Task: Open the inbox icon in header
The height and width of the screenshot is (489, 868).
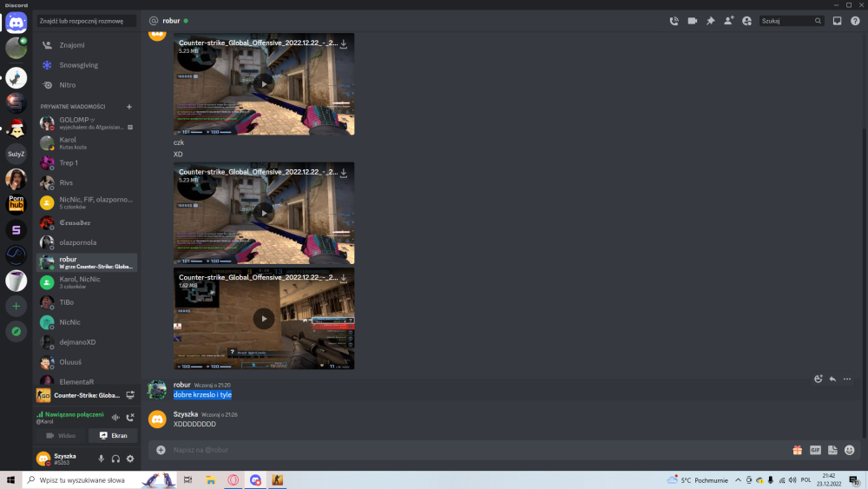Action: [837, 21]
